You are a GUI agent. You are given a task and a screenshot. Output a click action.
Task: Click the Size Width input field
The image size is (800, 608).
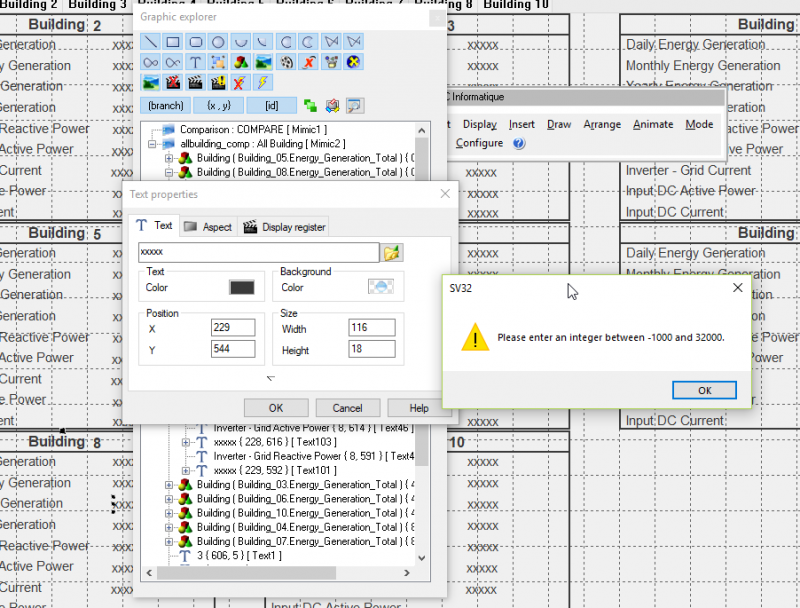[x=372, y=327]
